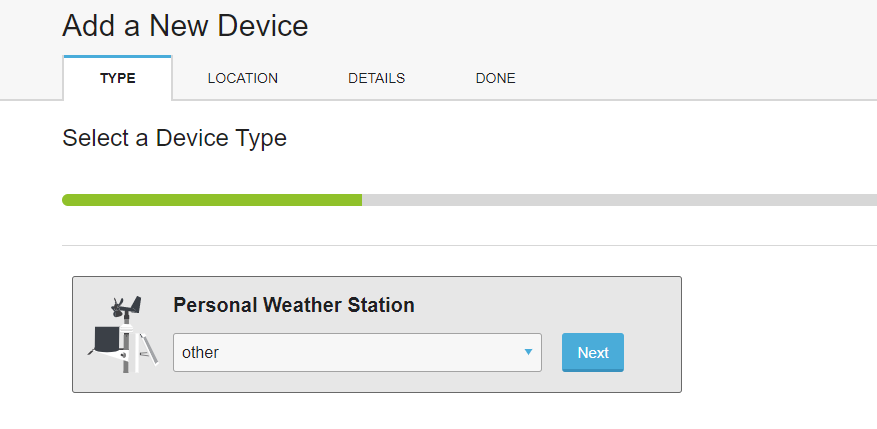This screenshot has height=429, width=877.
Task: Click the blue Next button
Action: coord(593,352)
